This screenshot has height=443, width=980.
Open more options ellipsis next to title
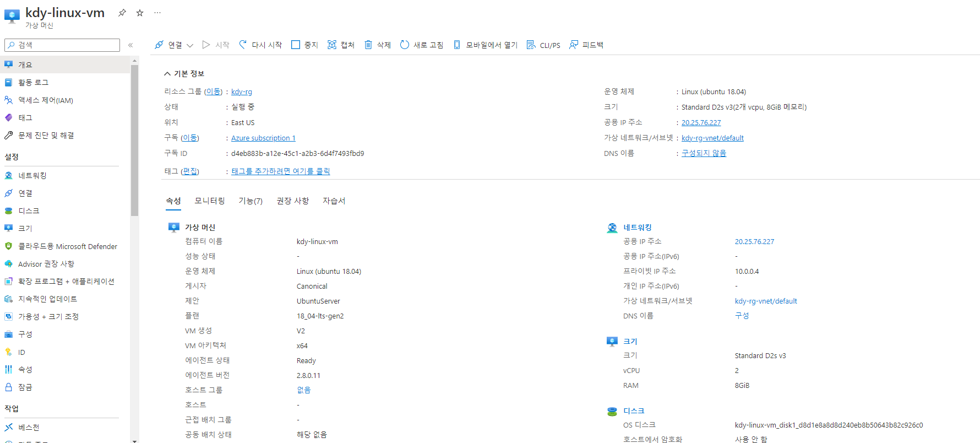pos(157,13)
